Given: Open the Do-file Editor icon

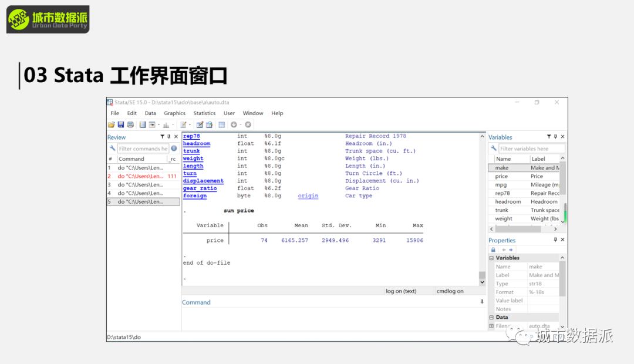Looking at the screenshot, I should [183, 124].
